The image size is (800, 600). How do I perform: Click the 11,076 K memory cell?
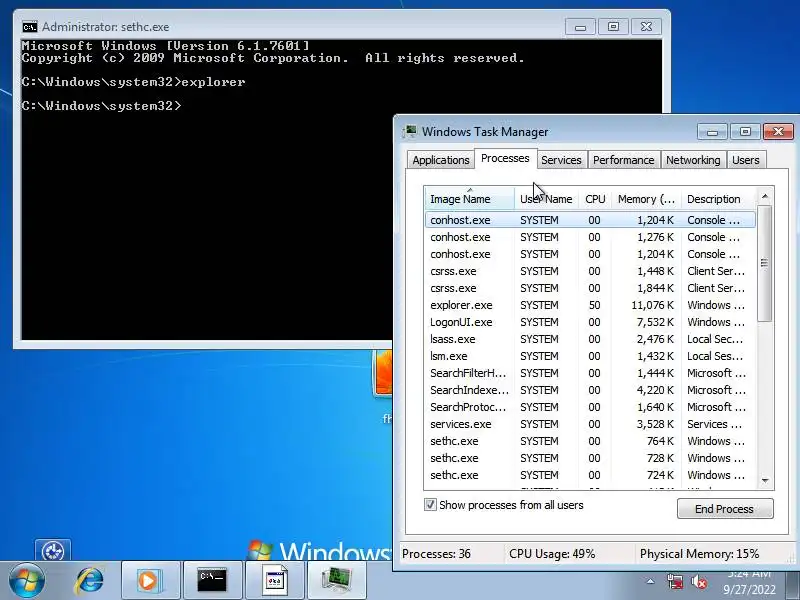pyautogui.click(x=653, y=305)
